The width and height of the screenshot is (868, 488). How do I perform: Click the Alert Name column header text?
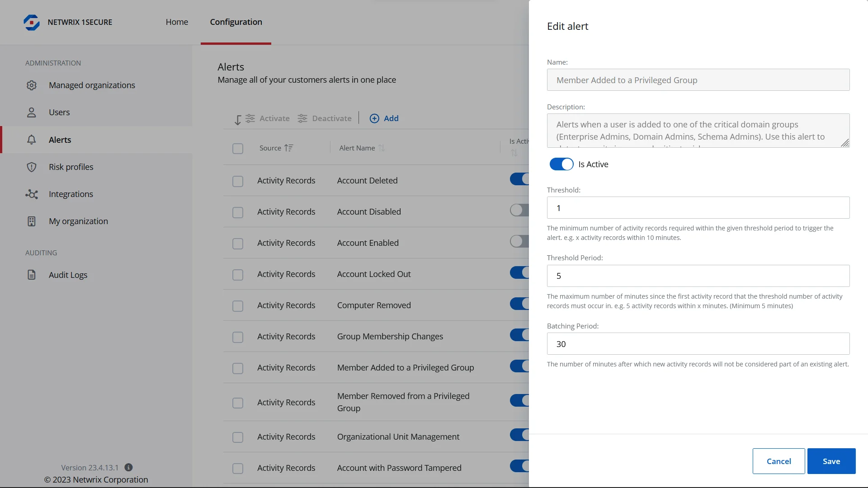[x=357, y=148]
